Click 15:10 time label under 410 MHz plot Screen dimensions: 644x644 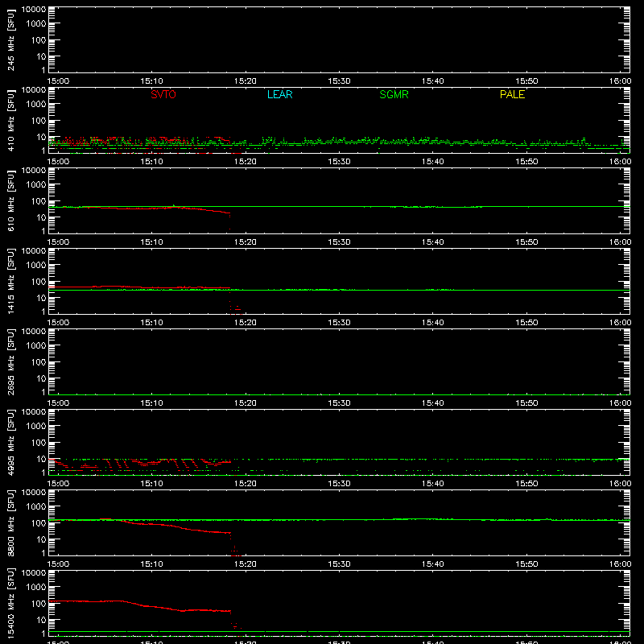151,162
